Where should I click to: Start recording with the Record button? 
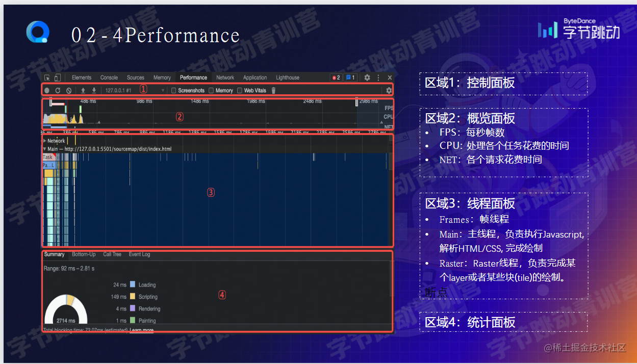pos(47,90)
